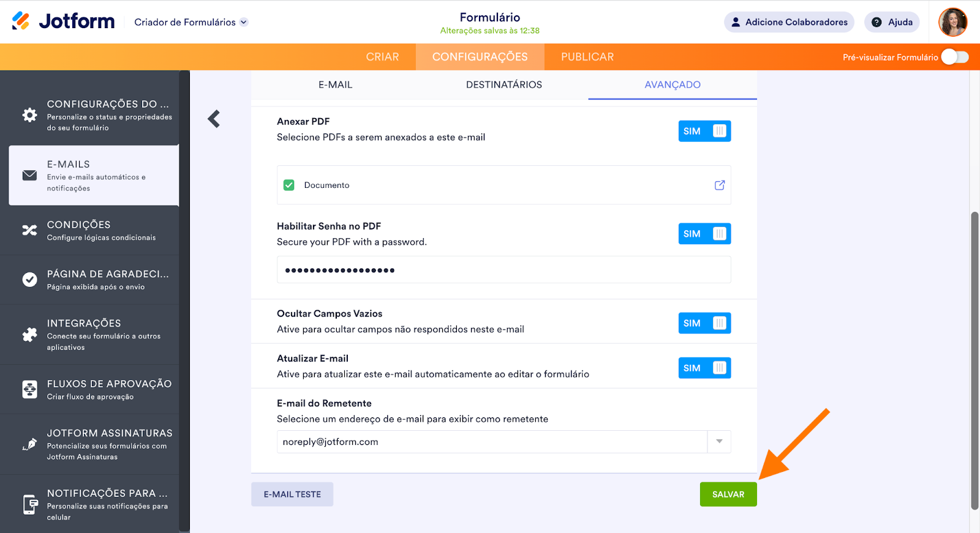Click the Adicione Colaboradores button
The image size is (980, 533).
[788, 22]
